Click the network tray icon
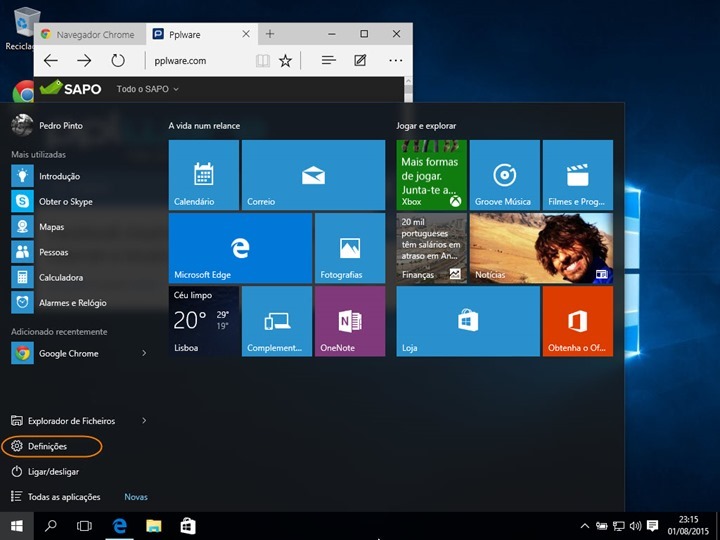Viewport: 720px width, 540px height. (x=619, y=526)
